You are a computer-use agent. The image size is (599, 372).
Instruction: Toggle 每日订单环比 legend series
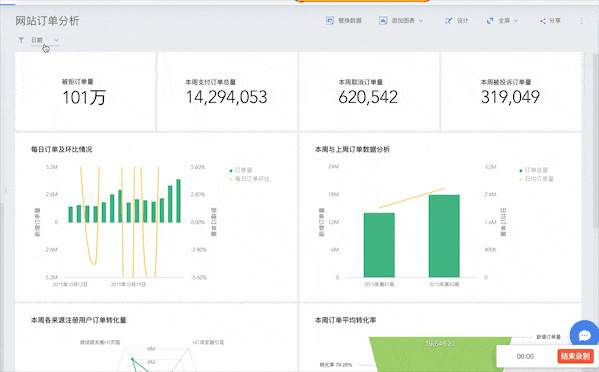(x=249, y=179)
